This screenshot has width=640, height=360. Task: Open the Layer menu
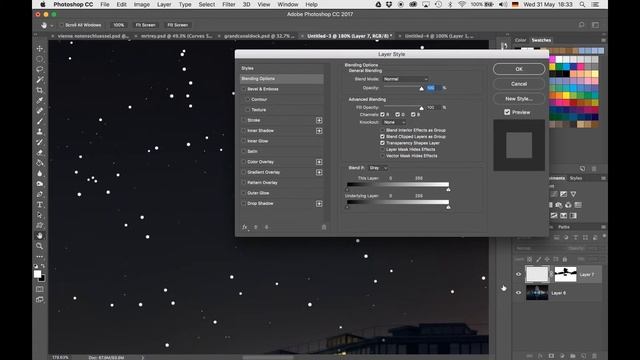tap(164, 4)
